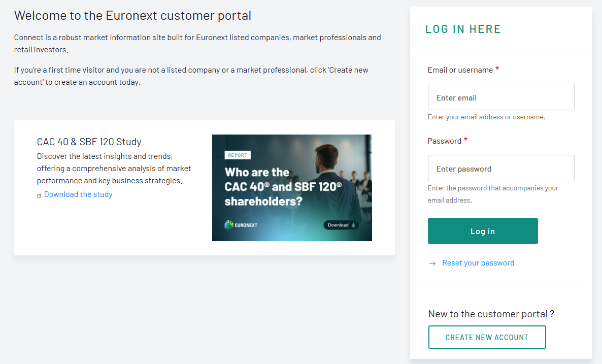Click the external-link icon before Download the study

tap(40, 195)
